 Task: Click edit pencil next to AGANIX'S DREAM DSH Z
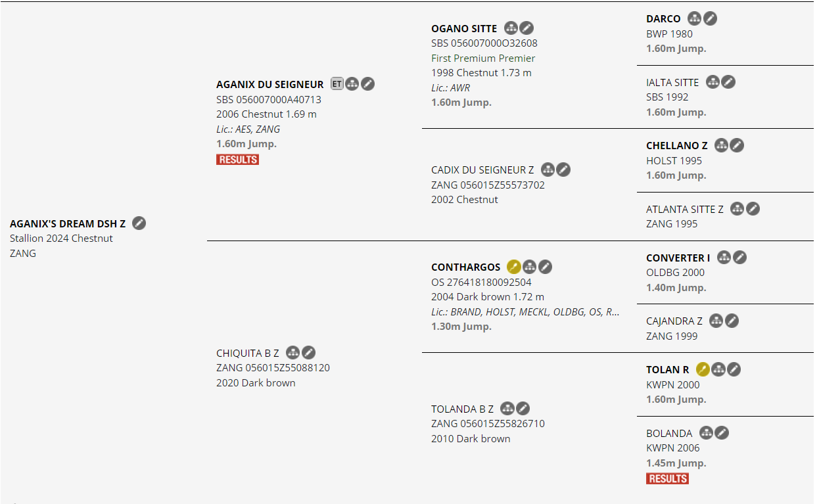139,223
